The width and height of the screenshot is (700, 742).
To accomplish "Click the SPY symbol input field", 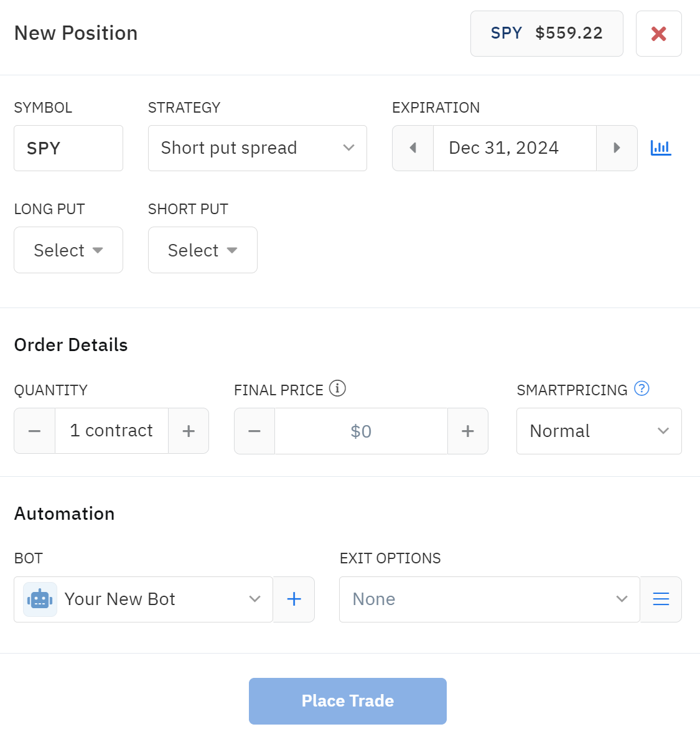I will pyautogui.click(x=68, y=148).
